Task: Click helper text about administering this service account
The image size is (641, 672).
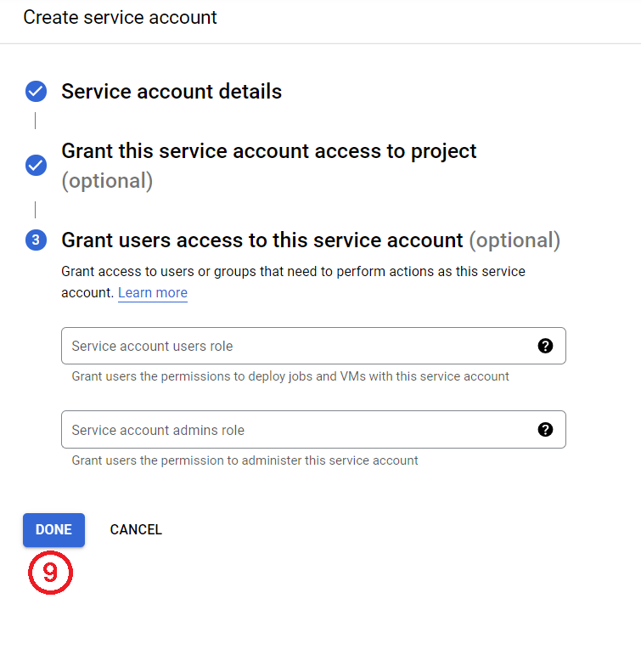Action: point(245,460)
